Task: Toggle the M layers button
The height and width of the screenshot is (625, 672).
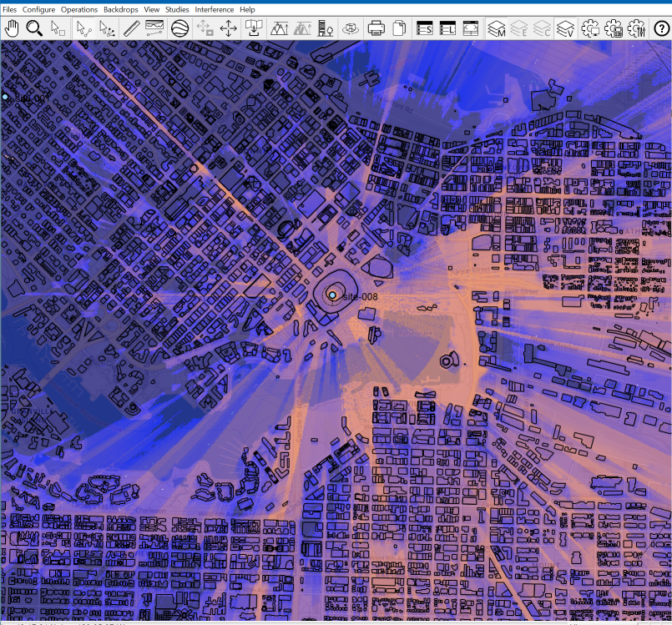Action: 497,28
